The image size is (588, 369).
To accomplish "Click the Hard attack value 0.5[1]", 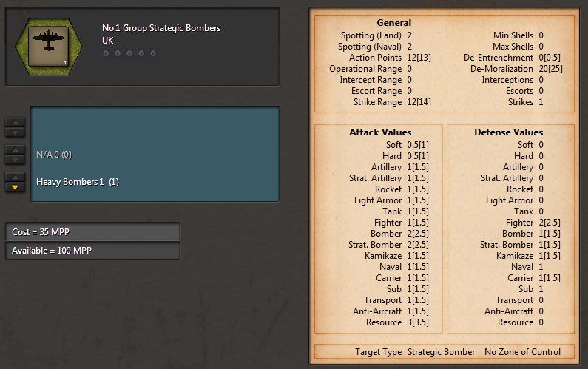I will tap(418, 156).
